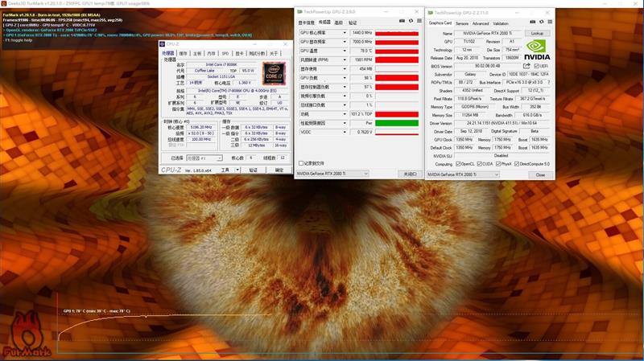Open the GPU 负载 sensor dropdown
644x361 pixels.
click(x=345, y=78)
